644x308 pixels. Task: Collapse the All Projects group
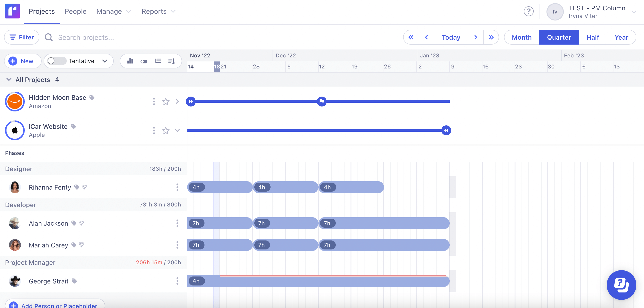(x=9, y=80)
